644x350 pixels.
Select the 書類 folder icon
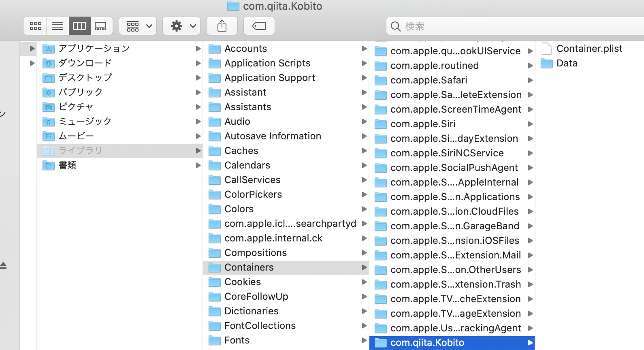(49, 165)
